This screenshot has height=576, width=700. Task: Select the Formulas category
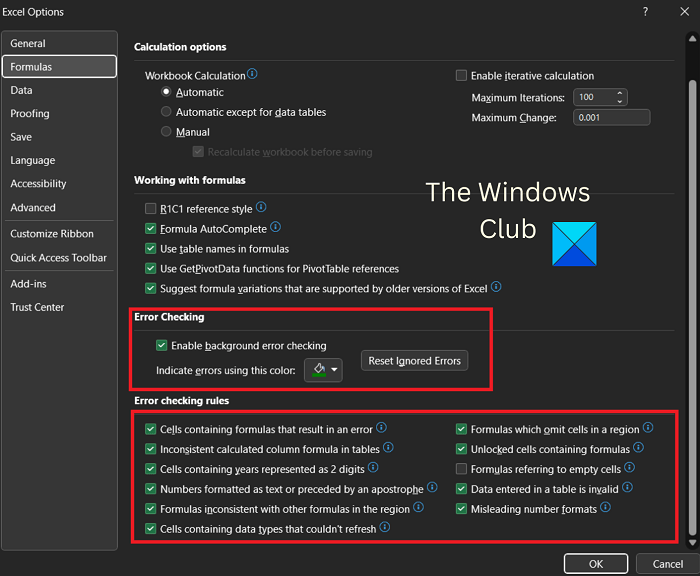click(59, 67)
